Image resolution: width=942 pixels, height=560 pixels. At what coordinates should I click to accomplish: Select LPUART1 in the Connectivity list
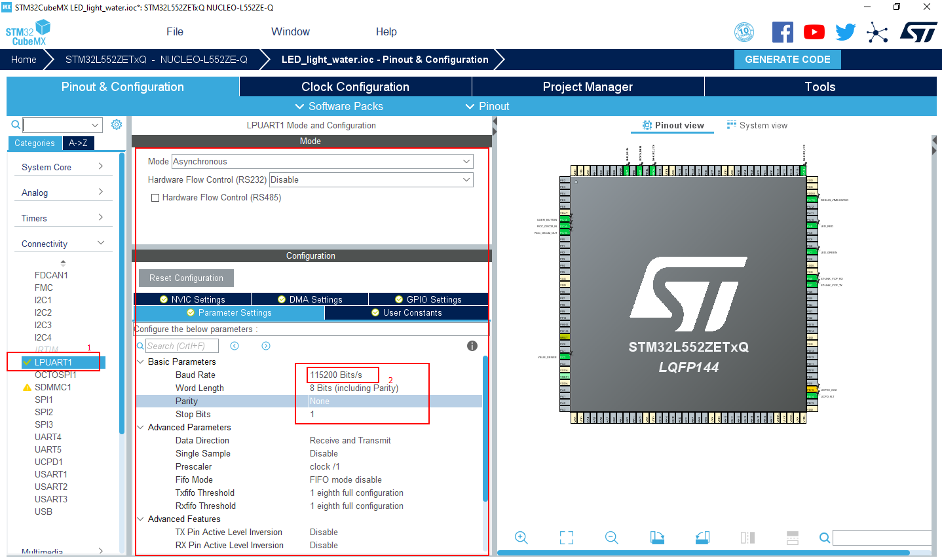pos(52,362)
